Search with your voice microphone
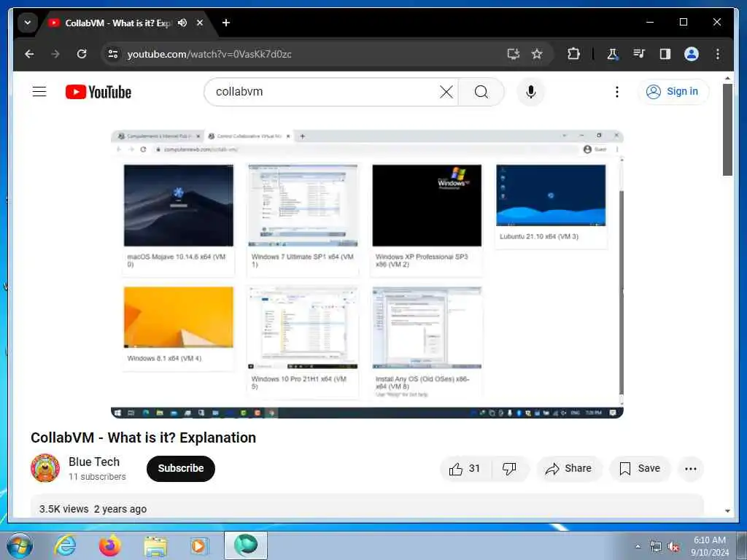747x560 pixels. click(x=531, y=91)
